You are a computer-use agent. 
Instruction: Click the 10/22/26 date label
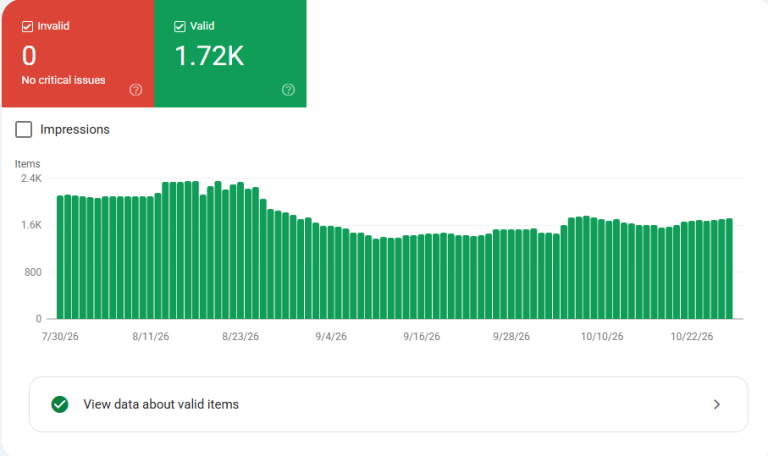692,336
